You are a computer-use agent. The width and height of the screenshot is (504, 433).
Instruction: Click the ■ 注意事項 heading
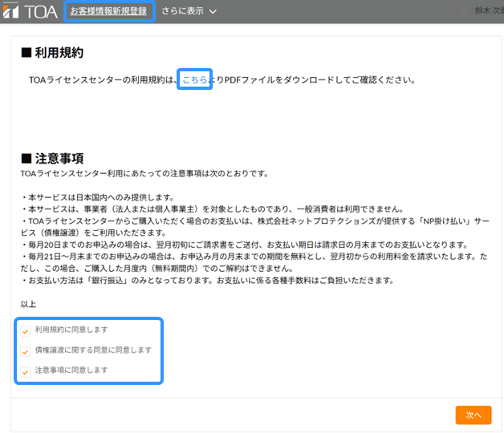tap(52, 158)
